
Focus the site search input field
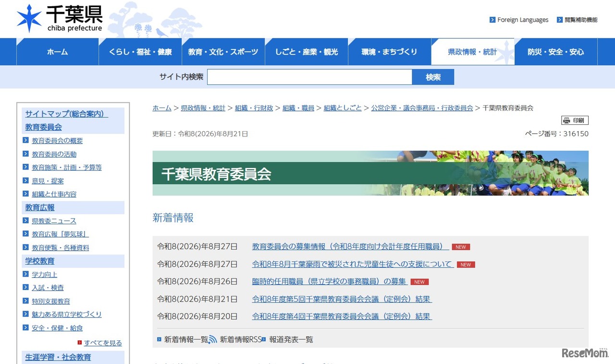coord(309,77)
